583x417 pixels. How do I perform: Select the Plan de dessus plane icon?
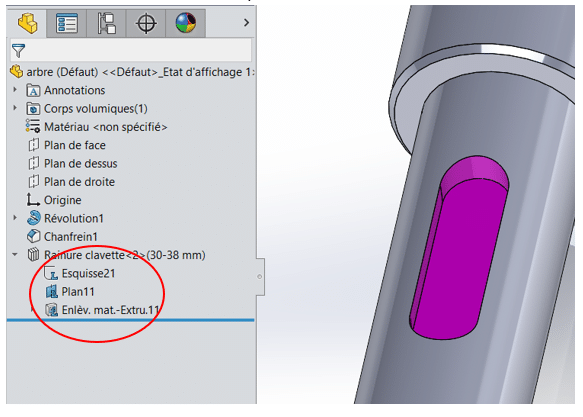33,163
